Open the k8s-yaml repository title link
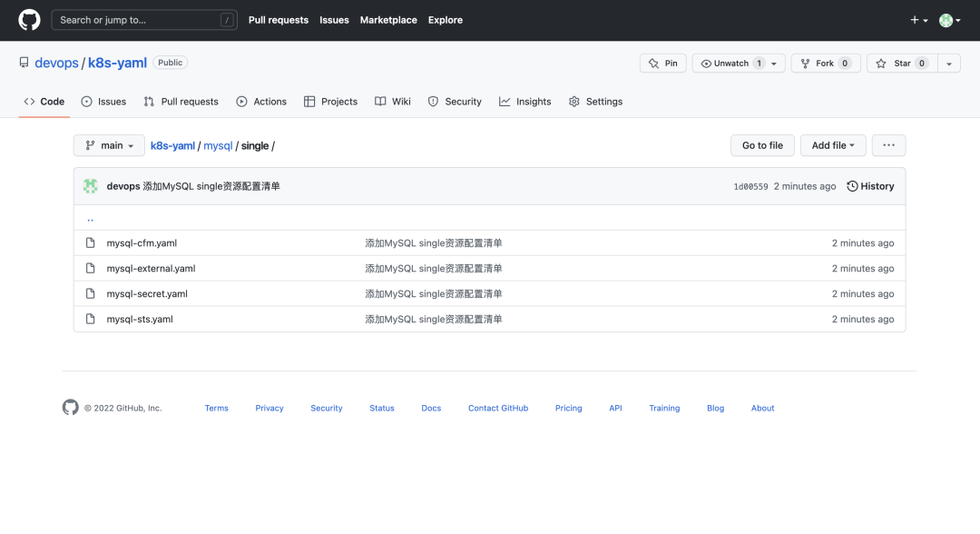Image resolution: width=980 pixels, height=534 pixels. (117, 63)
